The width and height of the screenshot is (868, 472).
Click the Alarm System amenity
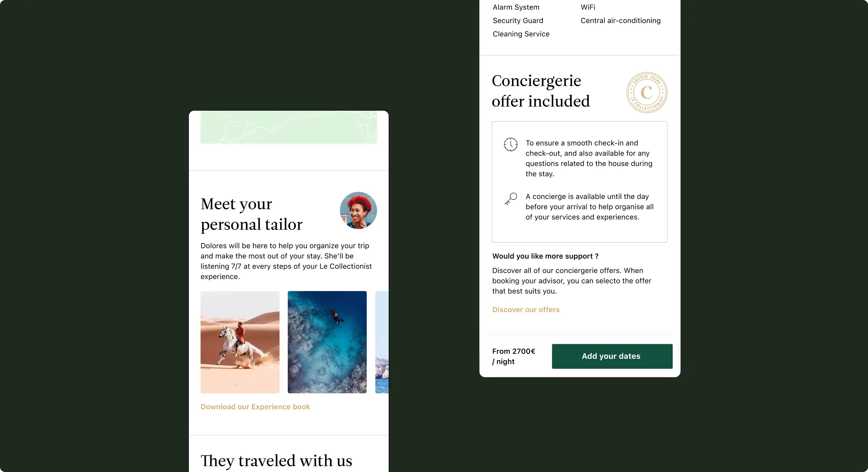tap(516, 7)
